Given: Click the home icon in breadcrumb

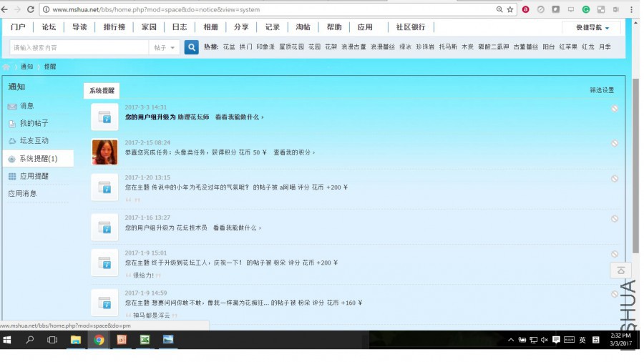Looking at the screenshot, I should point(6,67).
